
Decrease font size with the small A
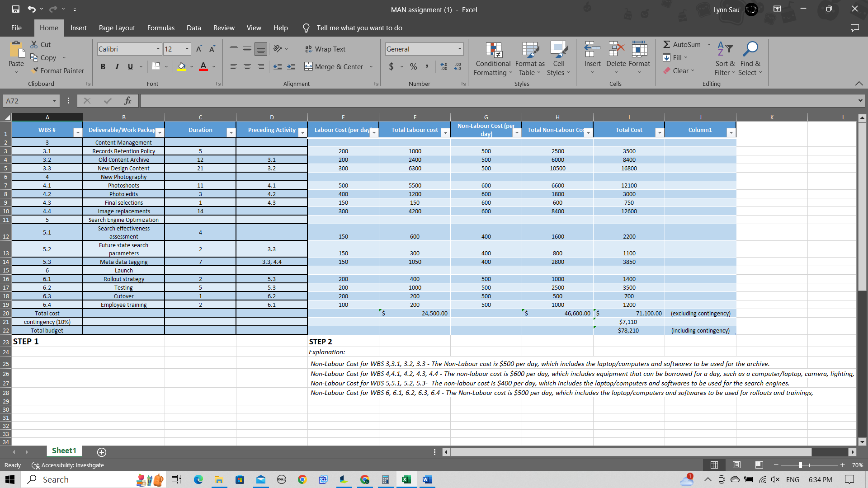point(212,49)
